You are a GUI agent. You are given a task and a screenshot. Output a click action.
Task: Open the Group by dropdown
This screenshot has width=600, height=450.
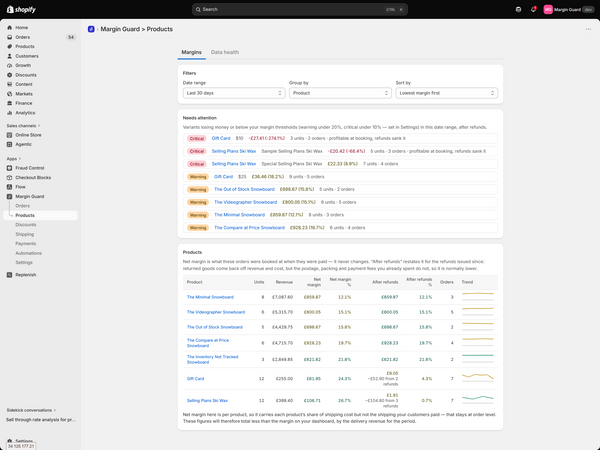pyautogui.click(x=340, y=93)
